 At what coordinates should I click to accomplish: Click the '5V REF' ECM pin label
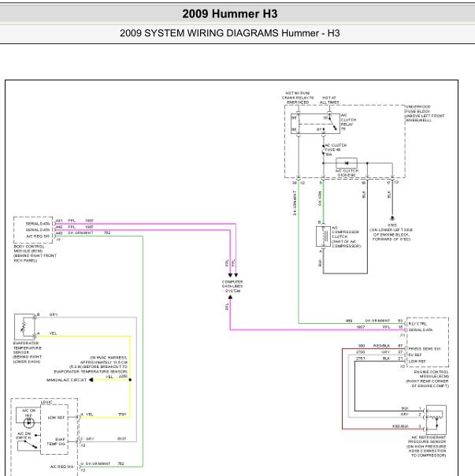[x=415, y=355]
